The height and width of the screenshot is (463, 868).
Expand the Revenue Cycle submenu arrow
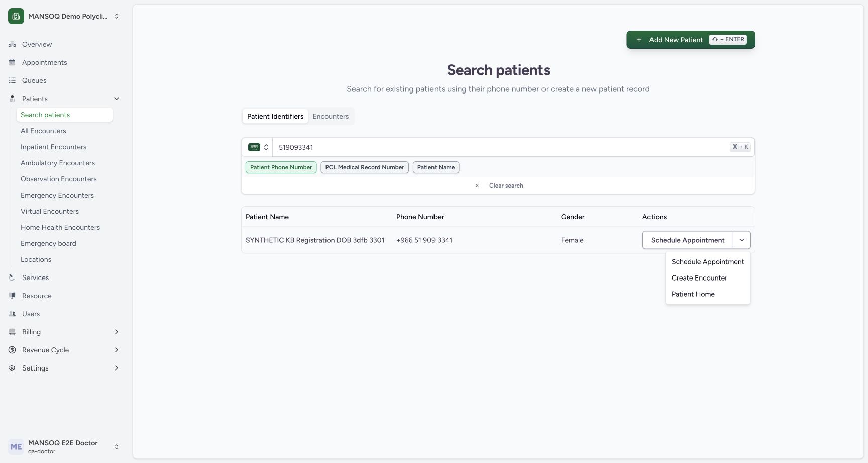(x=117, y=350)
